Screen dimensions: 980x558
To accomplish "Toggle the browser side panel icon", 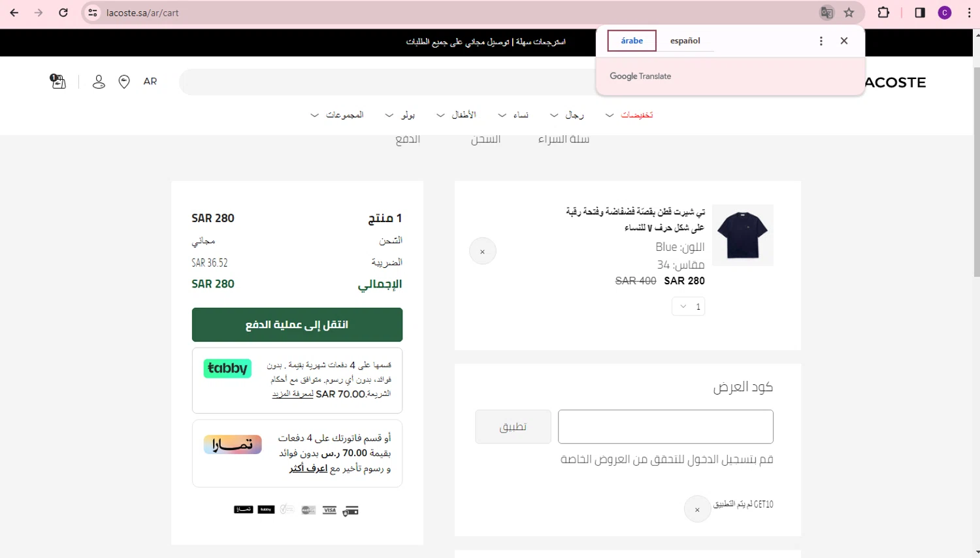I will 920,12.
